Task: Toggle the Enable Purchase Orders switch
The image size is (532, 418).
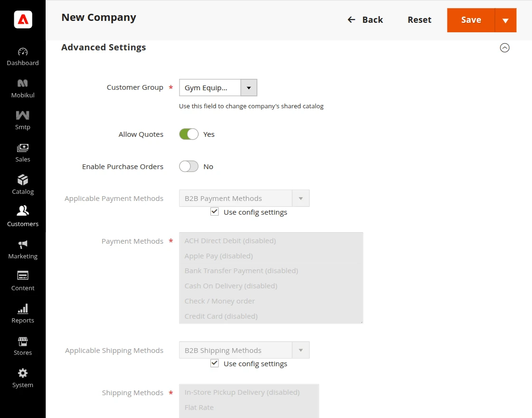Action: click(189, 167)
